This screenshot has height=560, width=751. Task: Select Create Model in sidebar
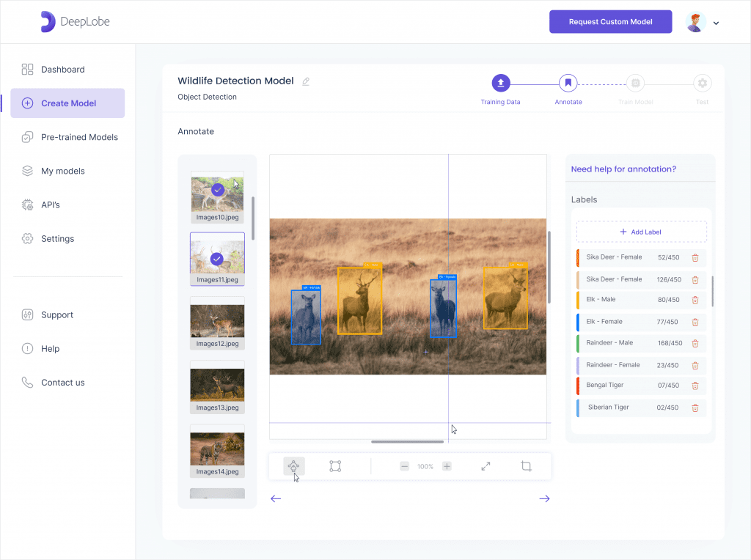(x=67, y=103)
